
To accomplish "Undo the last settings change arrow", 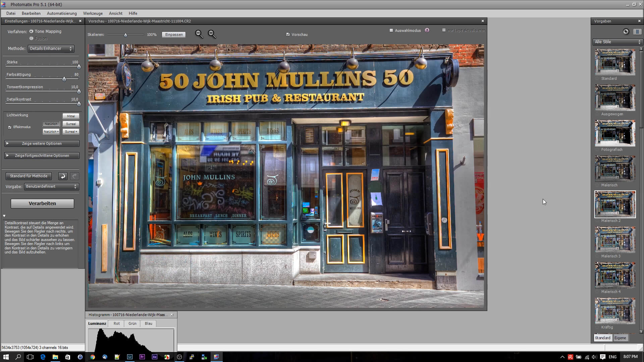I will (x=63, y=176).
